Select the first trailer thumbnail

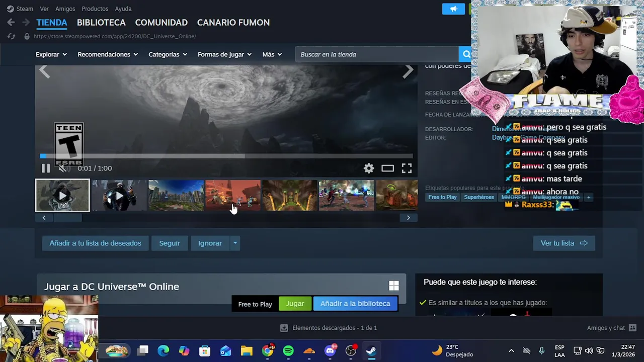pos(62,195)
